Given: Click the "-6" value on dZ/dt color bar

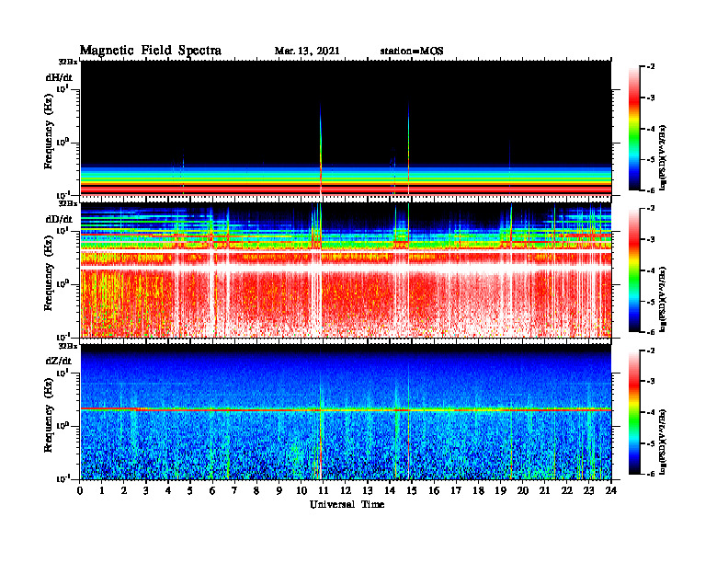Looking at the screenshot, I should (x=651, y=474).
